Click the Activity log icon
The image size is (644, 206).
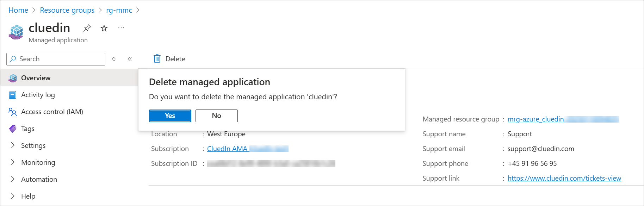(x=13, y=95)
